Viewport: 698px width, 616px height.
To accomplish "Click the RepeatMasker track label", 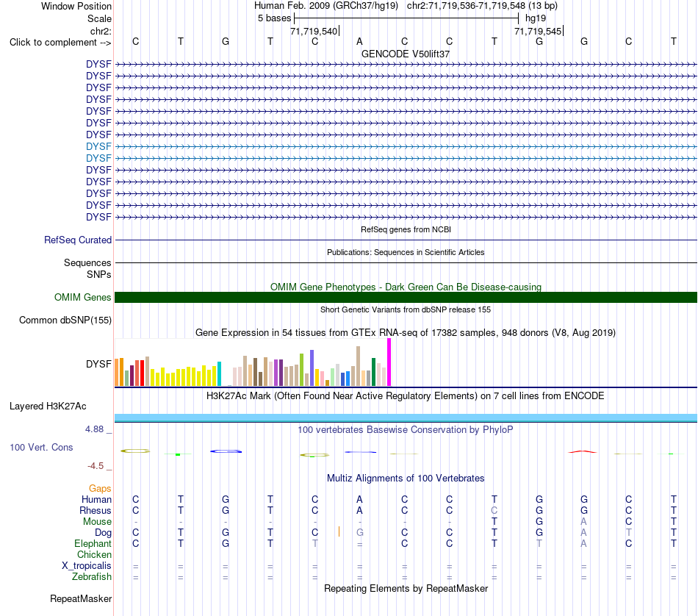I will coord(81,598).
